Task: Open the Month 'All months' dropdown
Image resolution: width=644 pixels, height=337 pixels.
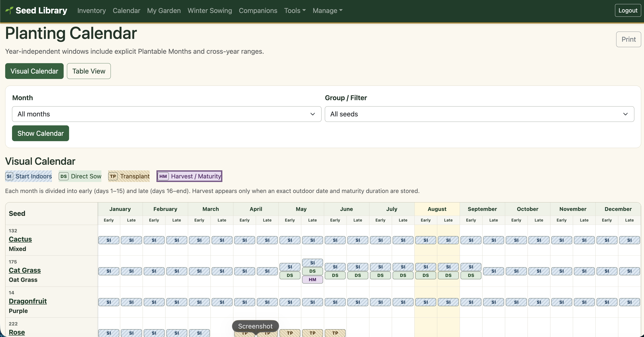Action: 166,114
